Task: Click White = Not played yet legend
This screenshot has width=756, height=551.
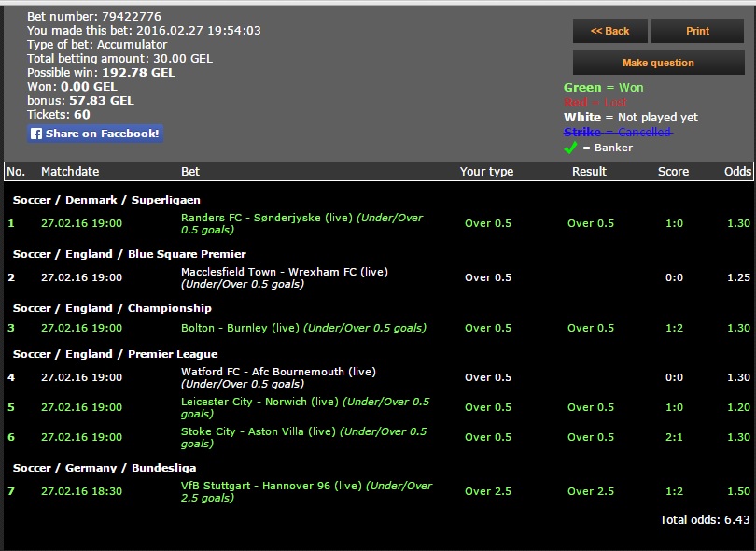Action: [x=631, y=118]
